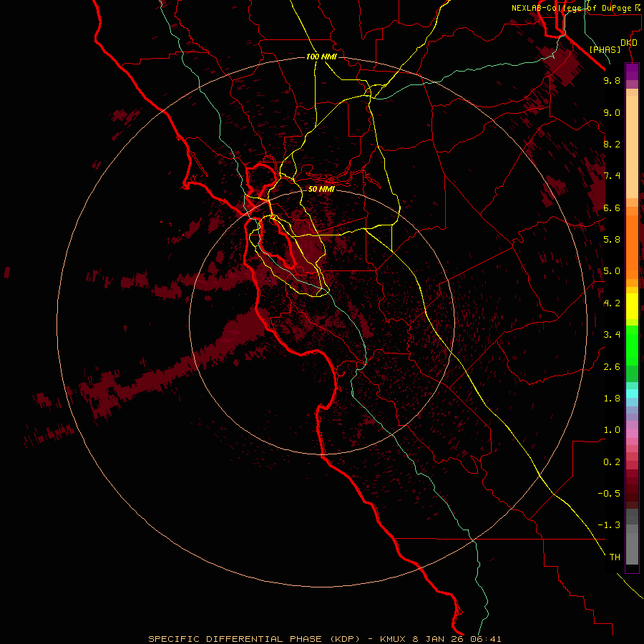
Task: Click the 3.4 value on the scale
Action: pyautogui.click(x=612, y=335)
